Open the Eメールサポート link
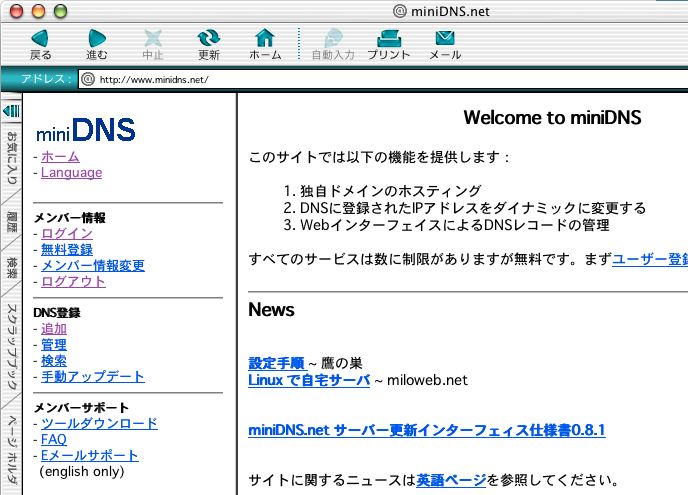 pos(90,455)
